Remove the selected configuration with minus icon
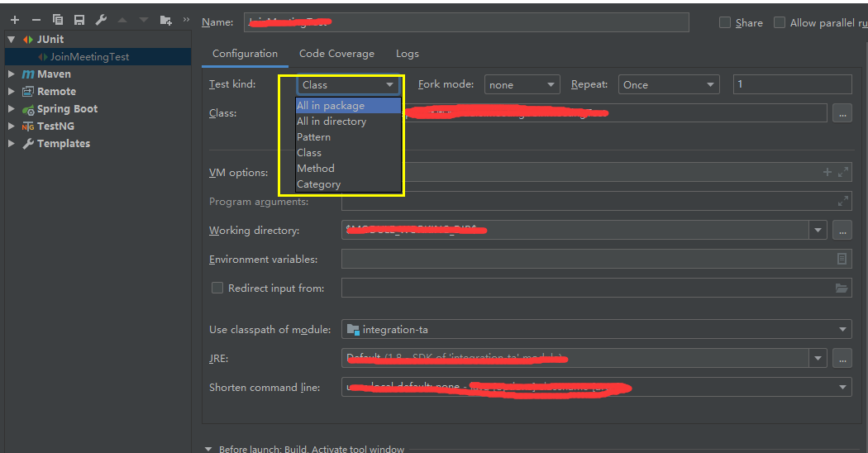Viewport: 868px width, 453px height. point(36,20)
